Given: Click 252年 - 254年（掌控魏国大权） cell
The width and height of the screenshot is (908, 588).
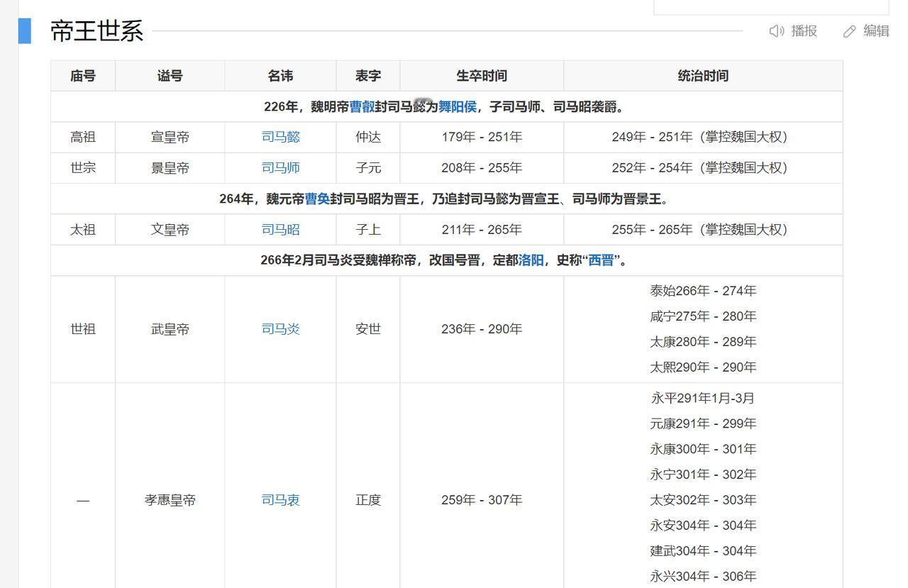Looking at the screenshot, I should (703, 168).
